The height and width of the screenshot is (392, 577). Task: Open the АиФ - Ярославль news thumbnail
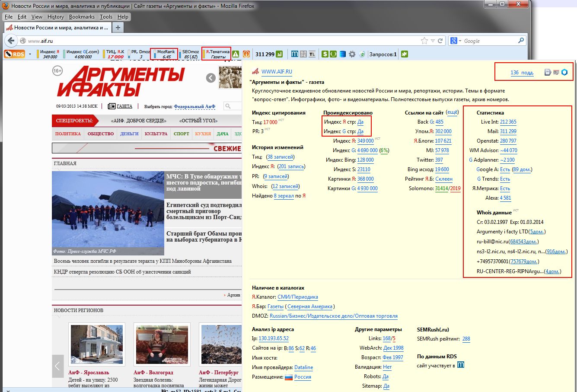[97, 344]
